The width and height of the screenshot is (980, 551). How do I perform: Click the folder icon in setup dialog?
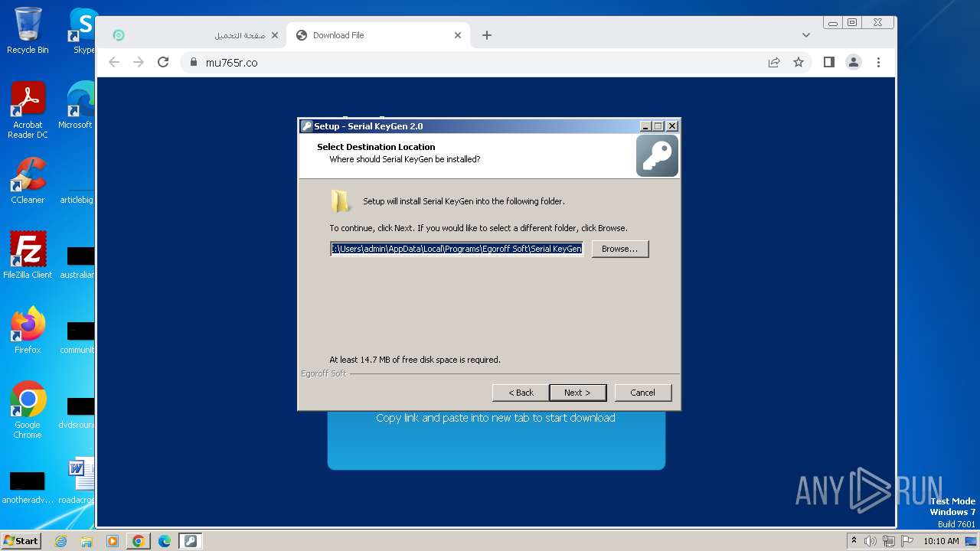click(x=341, y=201)
